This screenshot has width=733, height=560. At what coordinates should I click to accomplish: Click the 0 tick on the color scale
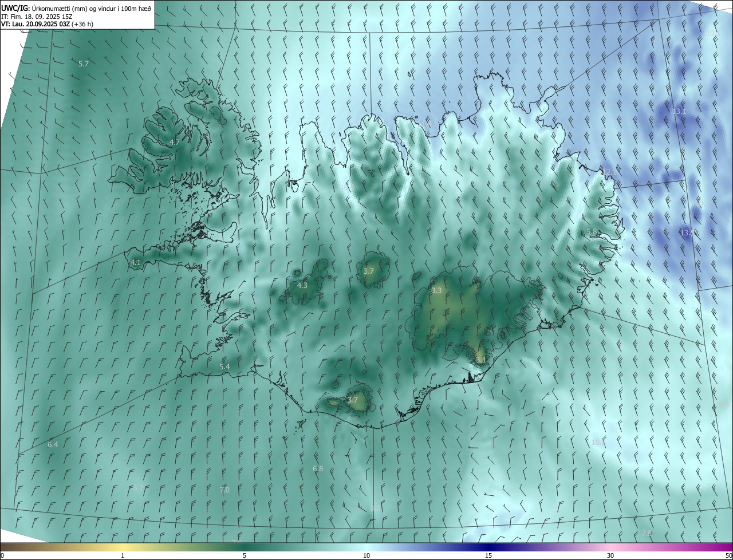[2, 555]
